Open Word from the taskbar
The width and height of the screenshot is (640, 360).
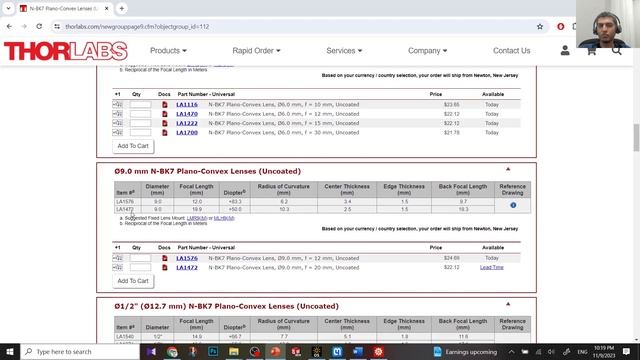(x=358, y=352)
